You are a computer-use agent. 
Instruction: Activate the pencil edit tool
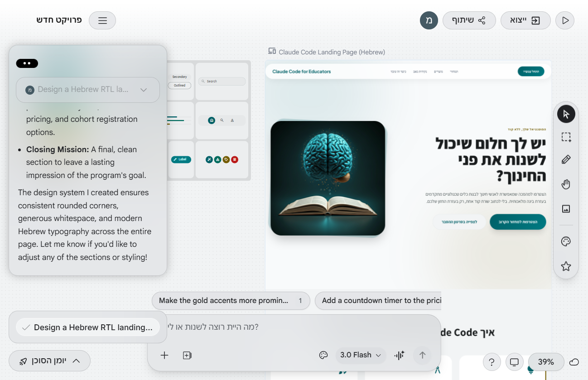[x=566, y=160]
